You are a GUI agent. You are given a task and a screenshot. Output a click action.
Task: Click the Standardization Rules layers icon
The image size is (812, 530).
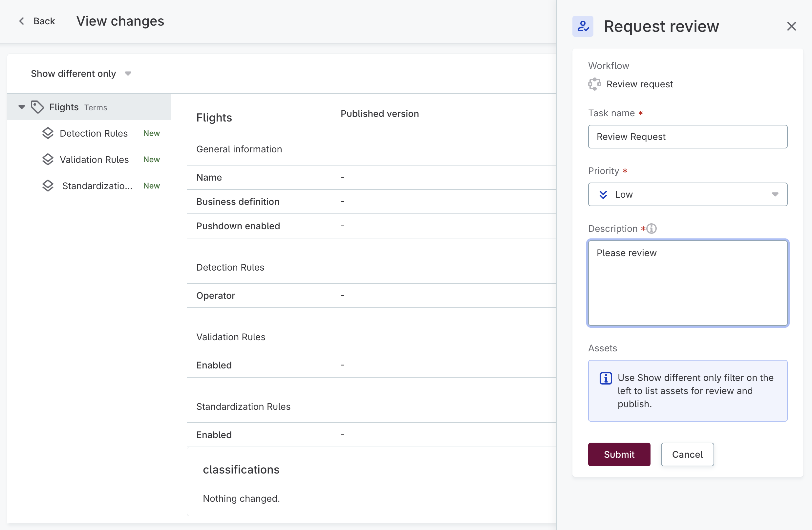point(48,186)
